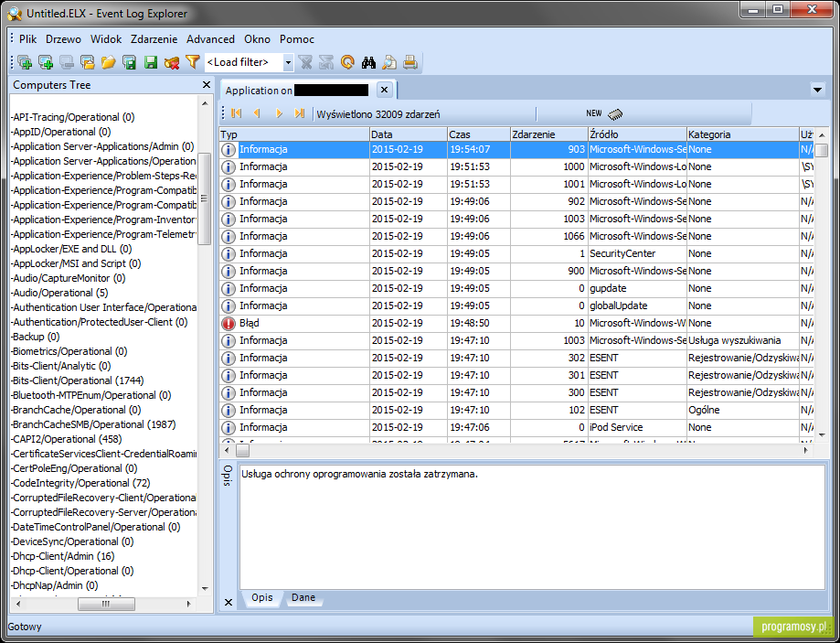840x643 pixels.
Task: Go to first event navigation arrow
Action: tap(236, 113)
